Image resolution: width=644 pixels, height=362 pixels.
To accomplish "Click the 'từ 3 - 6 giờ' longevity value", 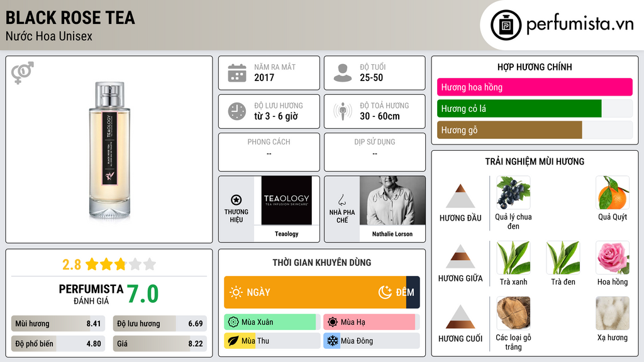I will click(276, 116).
